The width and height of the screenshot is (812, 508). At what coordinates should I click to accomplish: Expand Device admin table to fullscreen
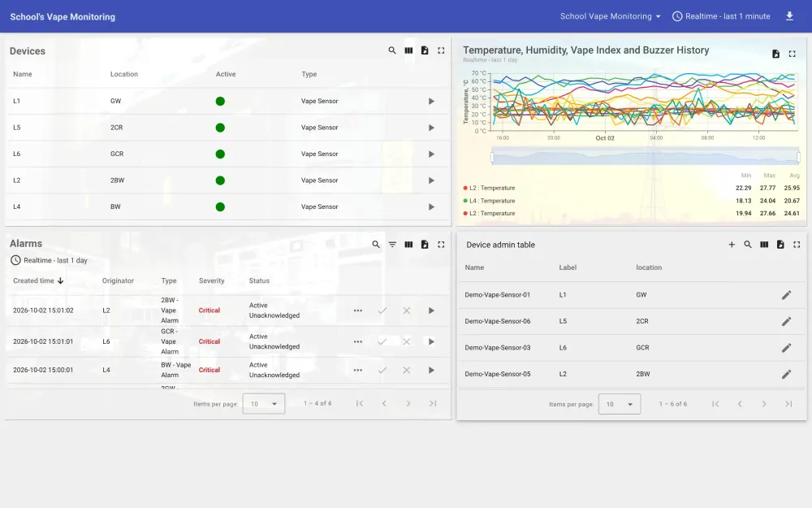coord(797,244)
